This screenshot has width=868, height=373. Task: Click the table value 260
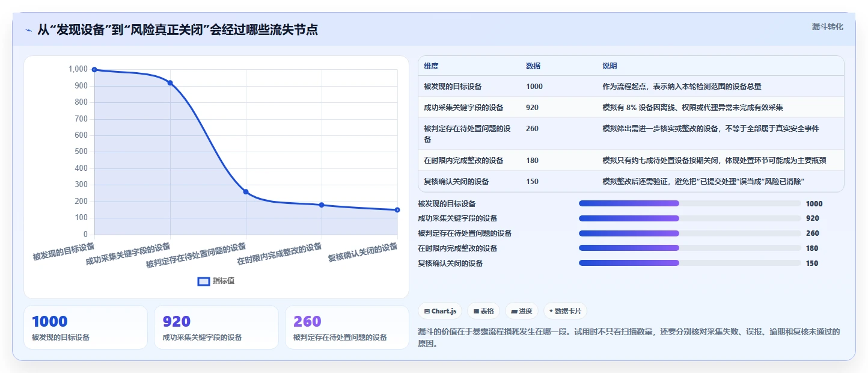pos(532,129)
